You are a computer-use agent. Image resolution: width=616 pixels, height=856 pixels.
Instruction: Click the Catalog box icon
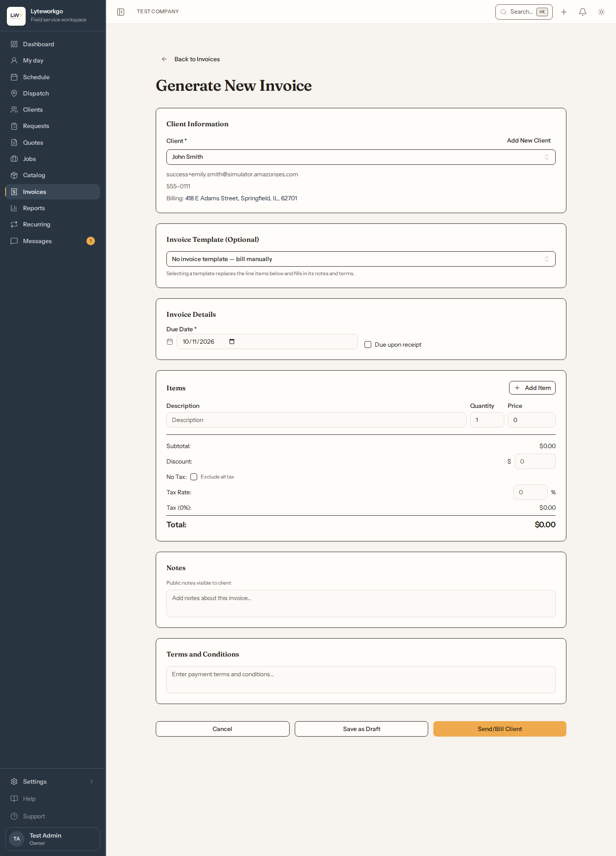click(14, 175)
